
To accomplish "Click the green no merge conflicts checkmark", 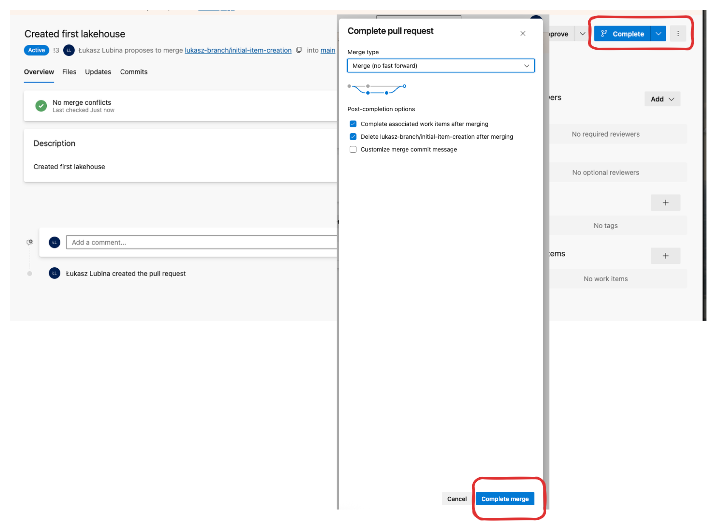I will click(x=41, y=105).
